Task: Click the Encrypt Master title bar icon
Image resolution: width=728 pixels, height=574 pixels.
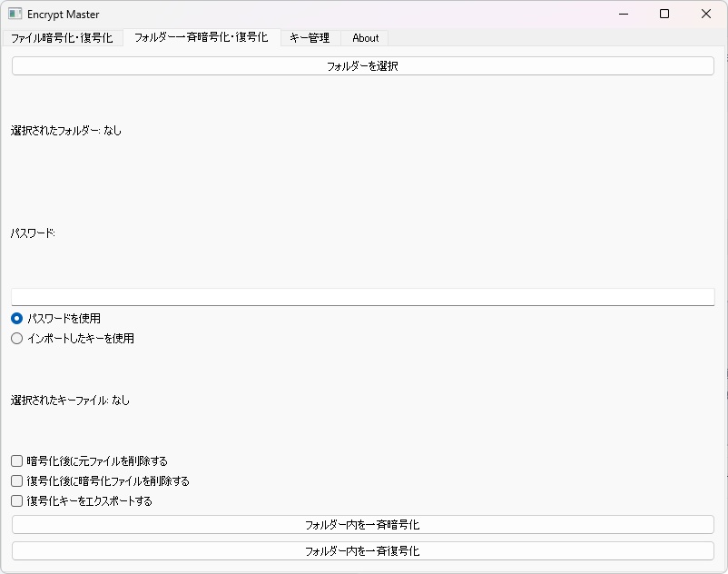Action: coord(15,14)
